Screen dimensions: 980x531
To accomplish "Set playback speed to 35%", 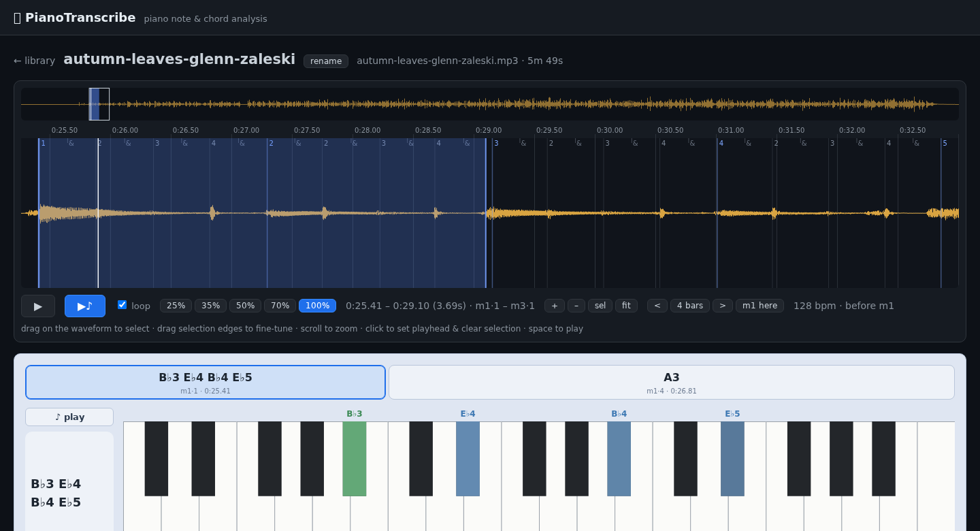I will pos(210,306).
